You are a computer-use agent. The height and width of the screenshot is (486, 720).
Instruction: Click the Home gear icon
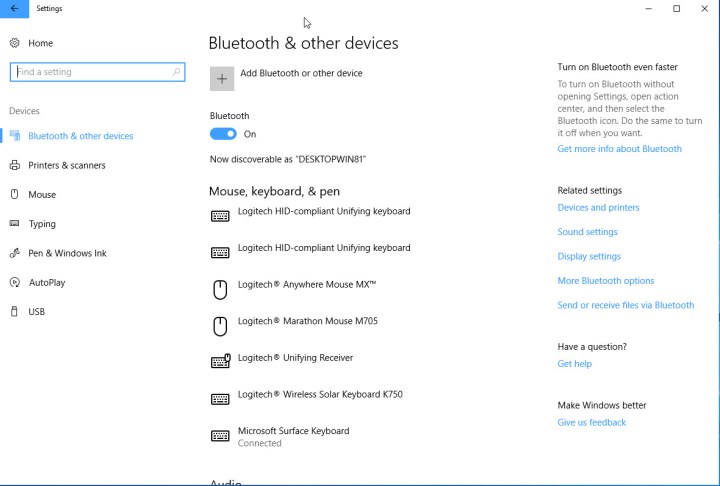(x=14, y=43)
